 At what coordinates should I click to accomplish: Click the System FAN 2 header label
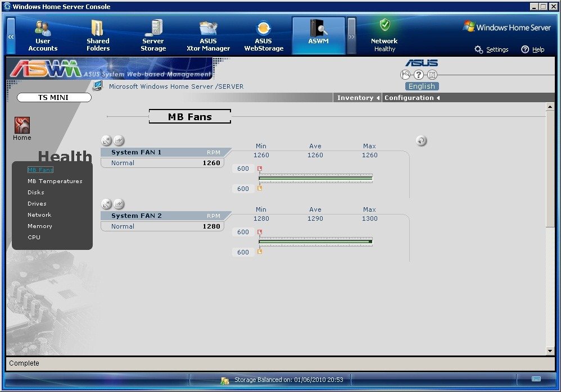136,216
